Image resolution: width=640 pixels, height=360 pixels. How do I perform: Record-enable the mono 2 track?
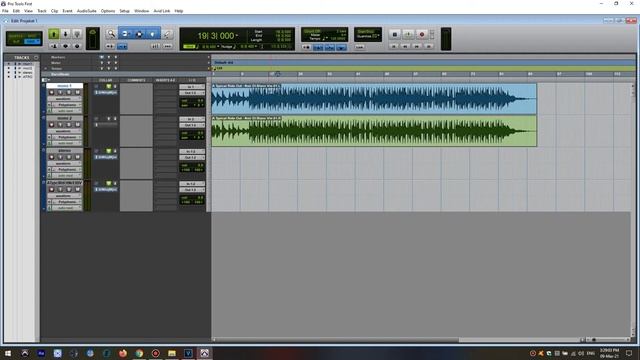51,125
